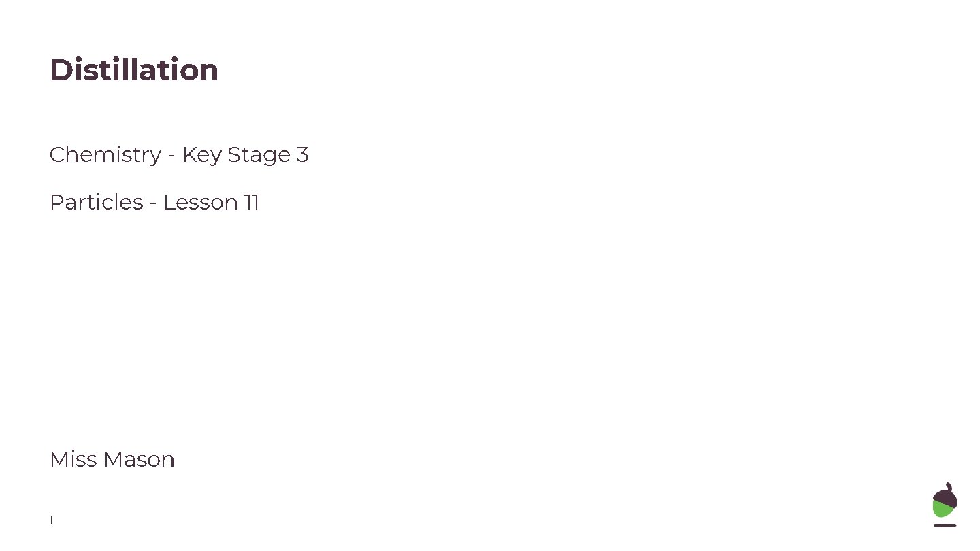Click the acorn logo
This screenshot has height=551, width=980.
tap(945, 504)
